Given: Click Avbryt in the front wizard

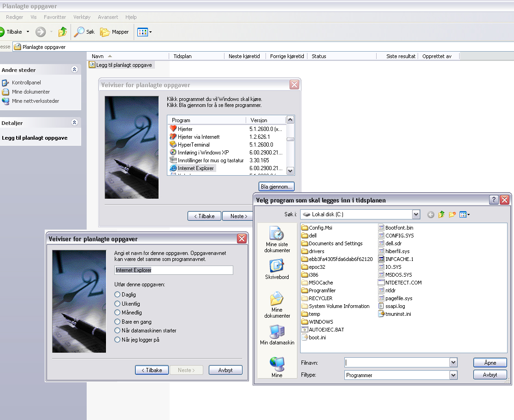Looking at the screenshot, I should coord(225,370).
